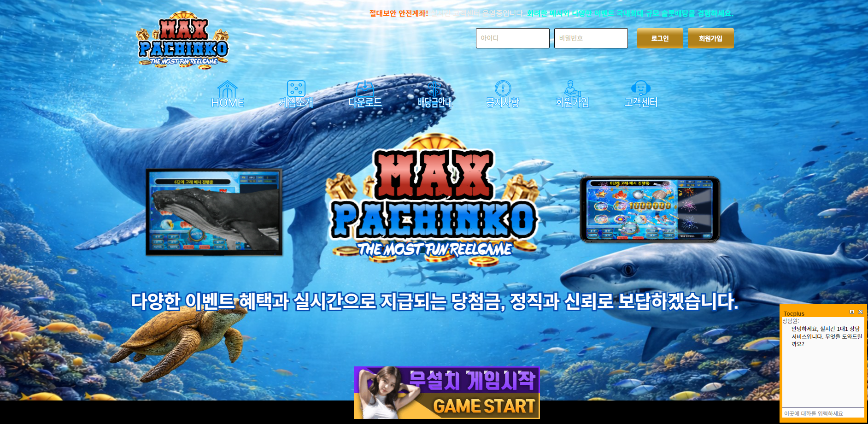Open 배당금안내 dollar icon
The width and height of the screenshot is (868, 424).
434,88
